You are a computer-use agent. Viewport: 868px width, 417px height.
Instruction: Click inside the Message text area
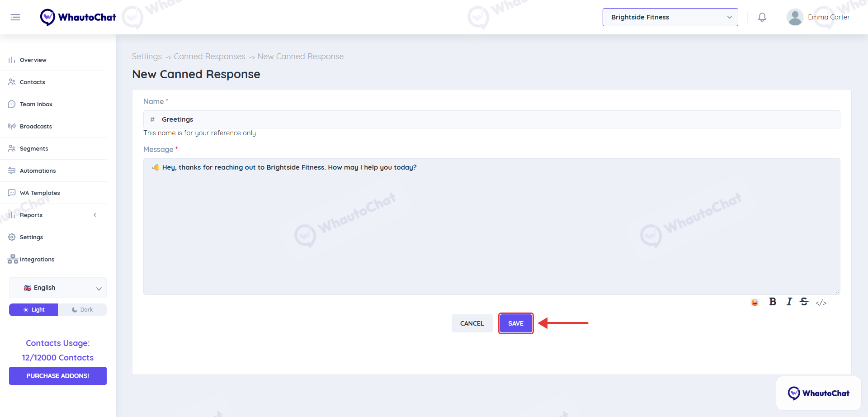[492, 227]
